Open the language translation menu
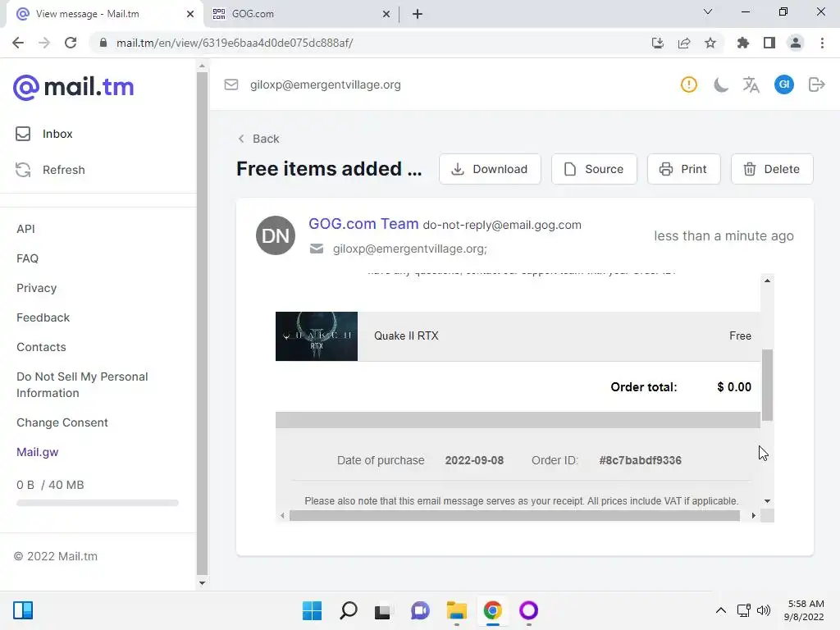Screen dimensions: 840x630 point(751,84)
